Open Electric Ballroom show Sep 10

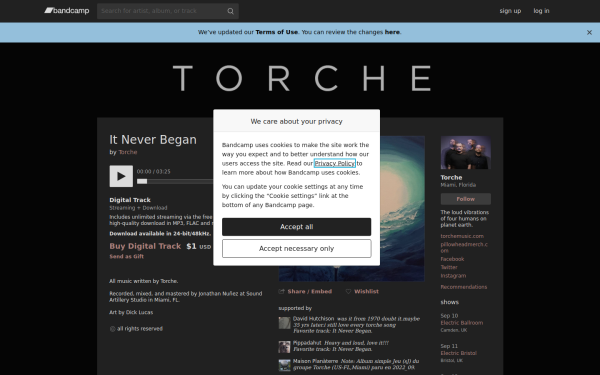tap(461, 323)
